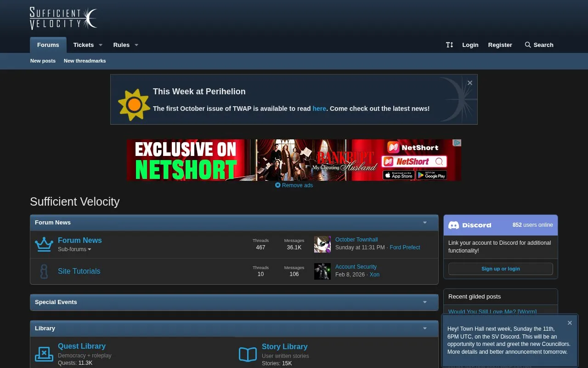
Task: Dismiss the This Week at Perihelion notice
Action: point(470,83)
